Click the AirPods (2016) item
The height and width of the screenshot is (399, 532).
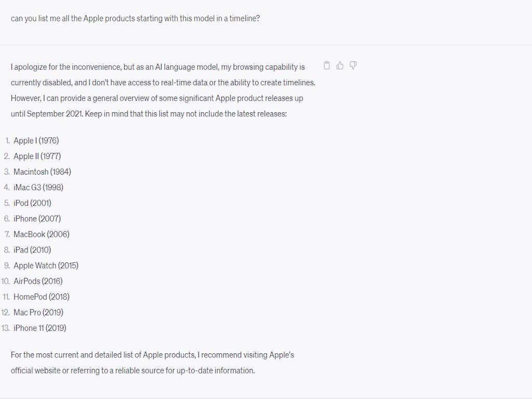(38, 281)
